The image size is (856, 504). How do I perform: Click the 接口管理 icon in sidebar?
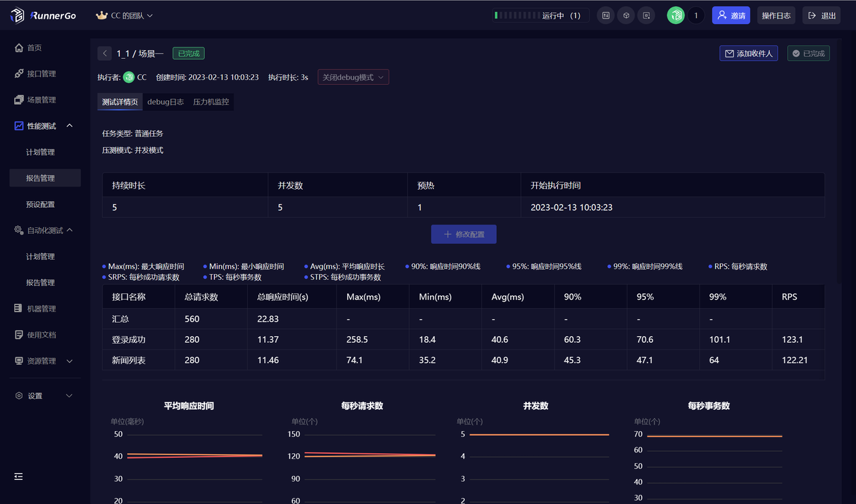[19, 74]
